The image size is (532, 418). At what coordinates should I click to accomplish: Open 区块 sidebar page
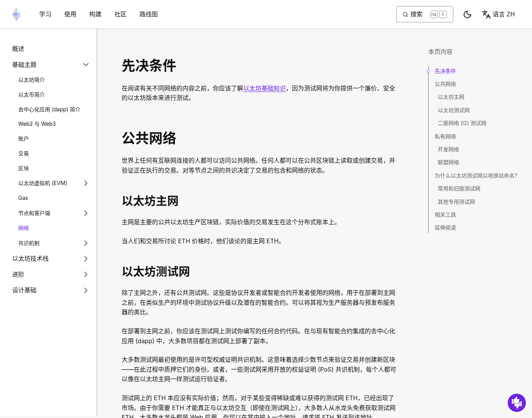click(24, 168)
